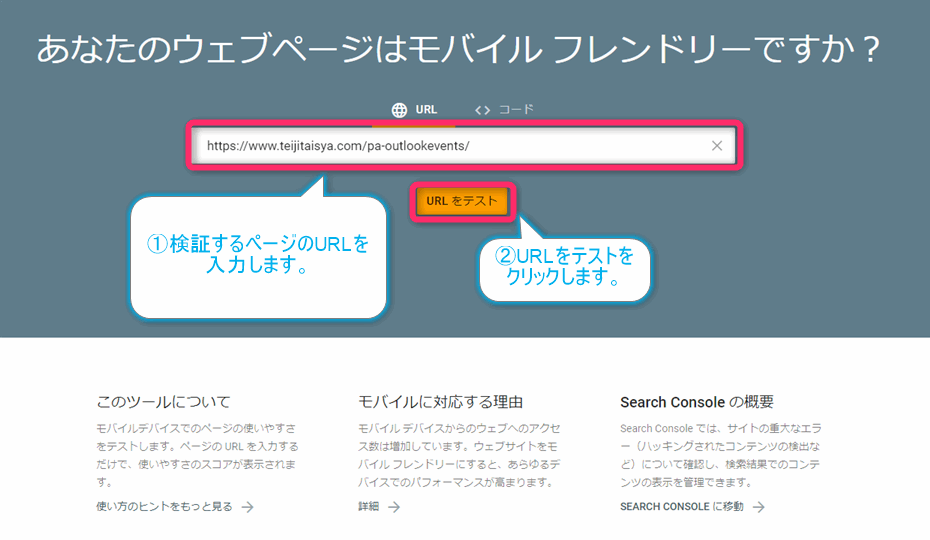Clear the URL field with the X icon
The image size is (930, 540).
[716, 146]
